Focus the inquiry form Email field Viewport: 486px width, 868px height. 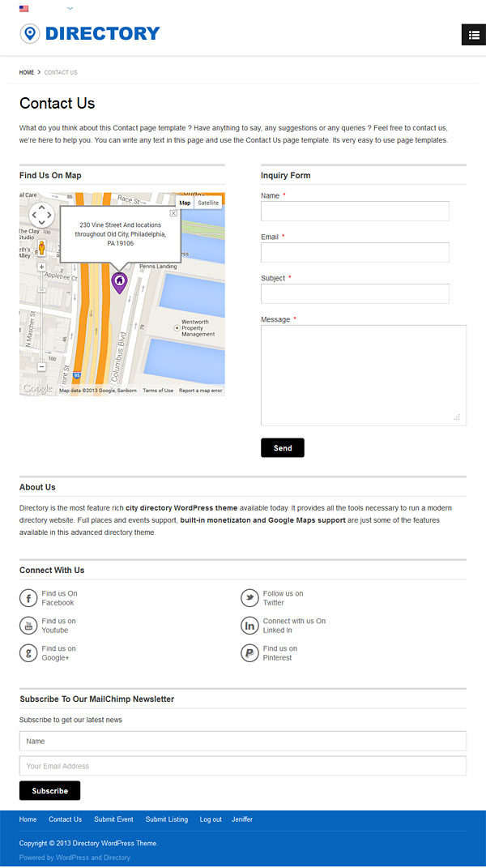pos(355,252)
